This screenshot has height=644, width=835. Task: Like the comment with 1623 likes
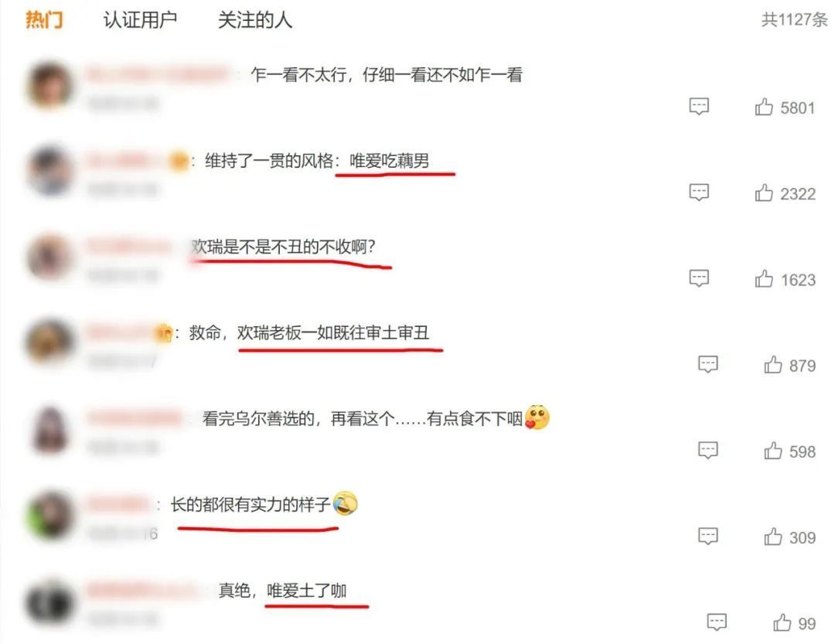(x=764, y=278)
